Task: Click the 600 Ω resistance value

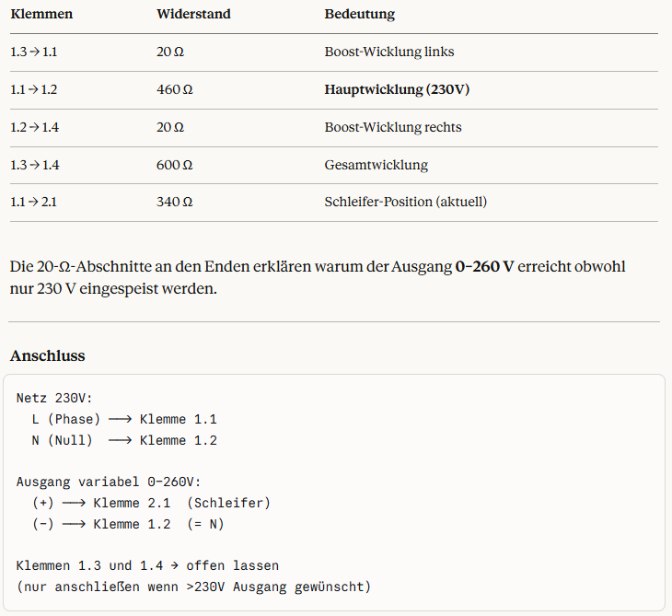Action: click(175, 165)
